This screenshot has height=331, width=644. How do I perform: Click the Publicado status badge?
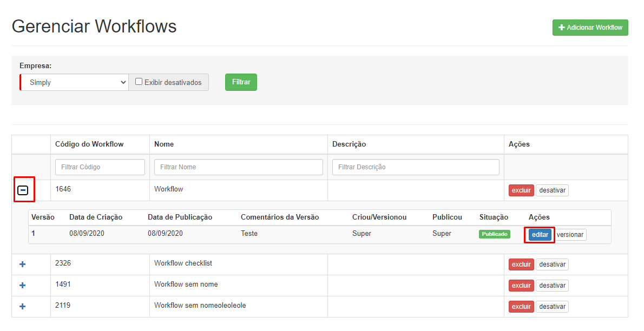(495, 234)
